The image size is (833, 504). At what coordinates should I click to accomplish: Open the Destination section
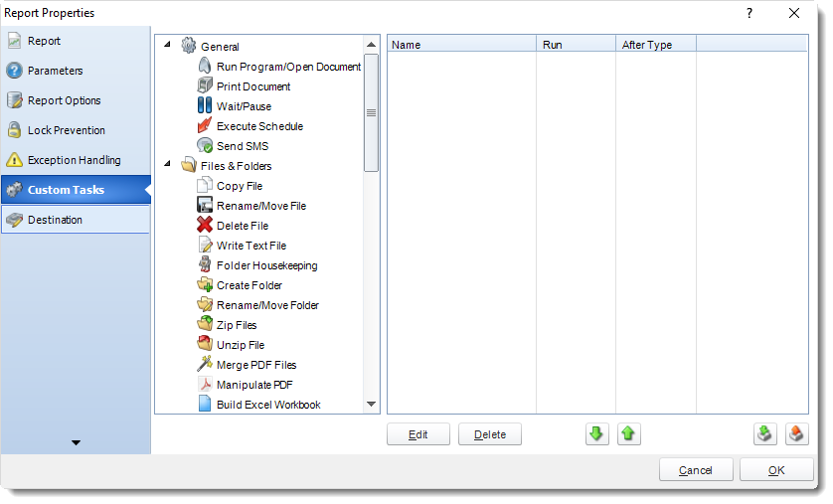coord(76,220)
